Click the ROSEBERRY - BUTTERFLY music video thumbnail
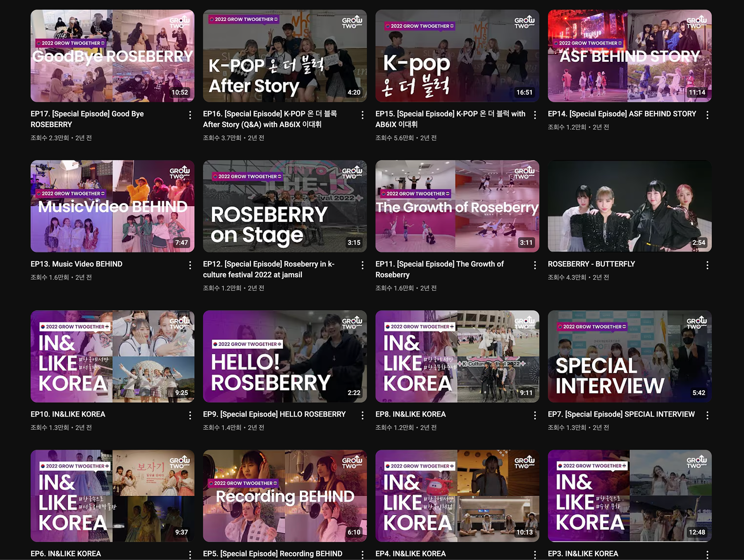This screenshot has width=744, height=560. [x=630, y=206]
